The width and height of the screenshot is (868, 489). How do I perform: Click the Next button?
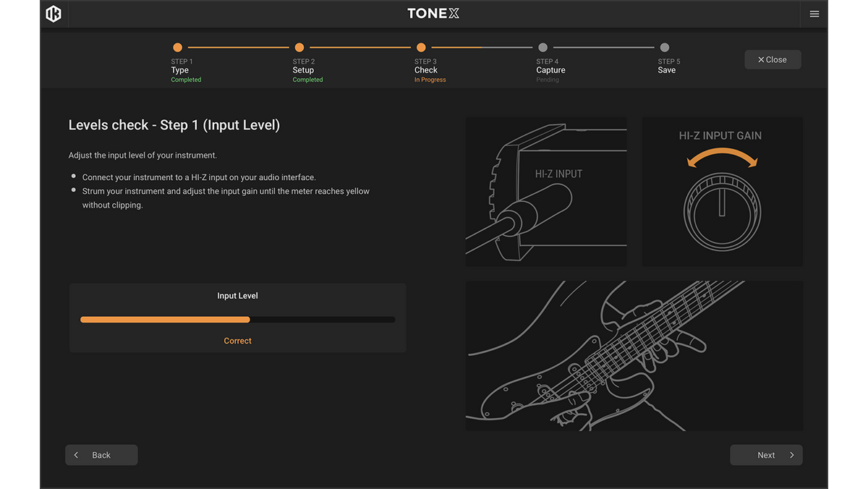coord(766,455)
